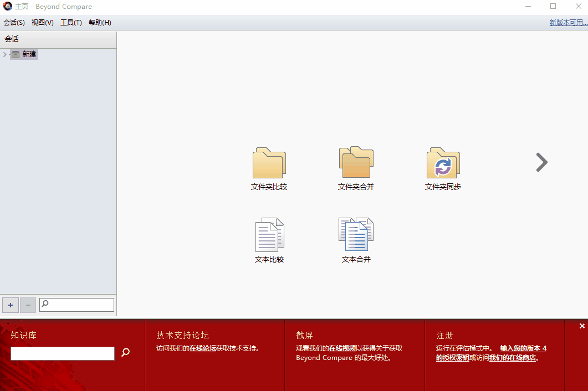Viewport: 588px width, 391px height.
Task: Show more session types with the right chevron
Action: click(541, 162)
